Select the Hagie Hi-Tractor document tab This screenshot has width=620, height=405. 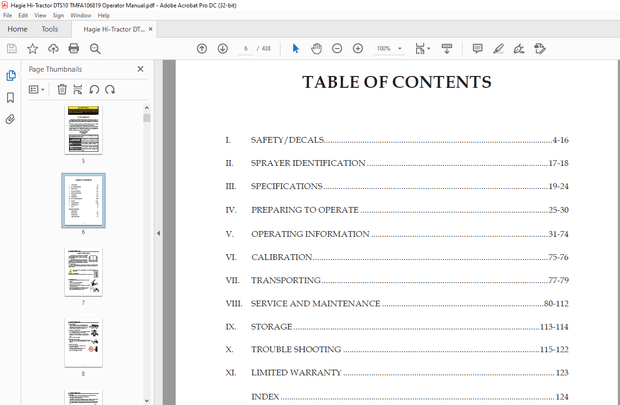tap(113, 29)
